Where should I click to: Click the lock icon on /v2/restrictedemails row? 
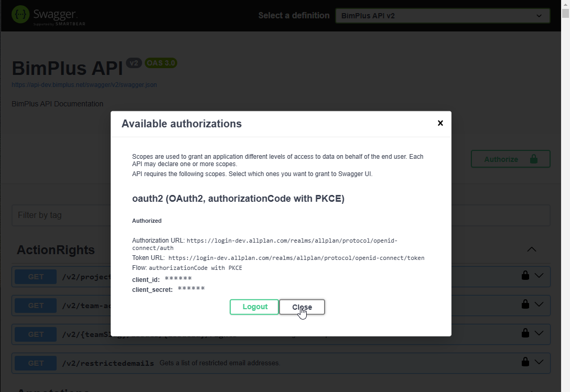pos(525,362)
